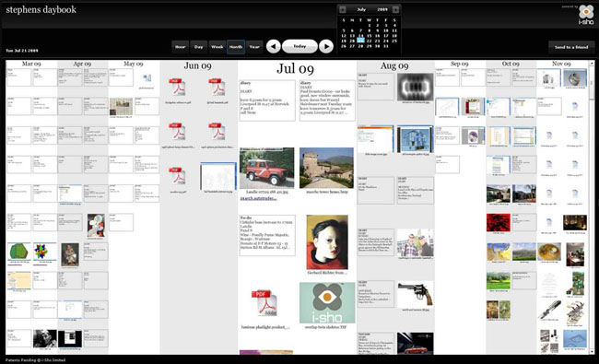Open middle-left PDF icon in Jun 09
Viewport: 599px width, 364px height.
pyautogui.click(x=177, y=132)
